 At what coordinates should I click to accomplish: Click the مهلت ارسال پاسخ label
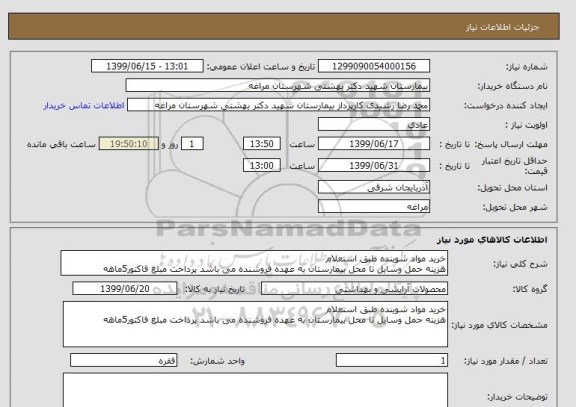tap(512, 144)
